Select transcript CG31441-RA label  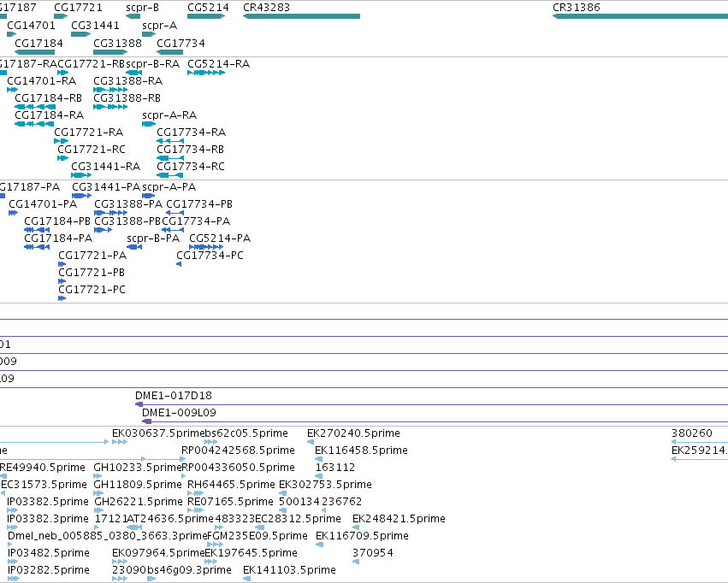[106, 166]
